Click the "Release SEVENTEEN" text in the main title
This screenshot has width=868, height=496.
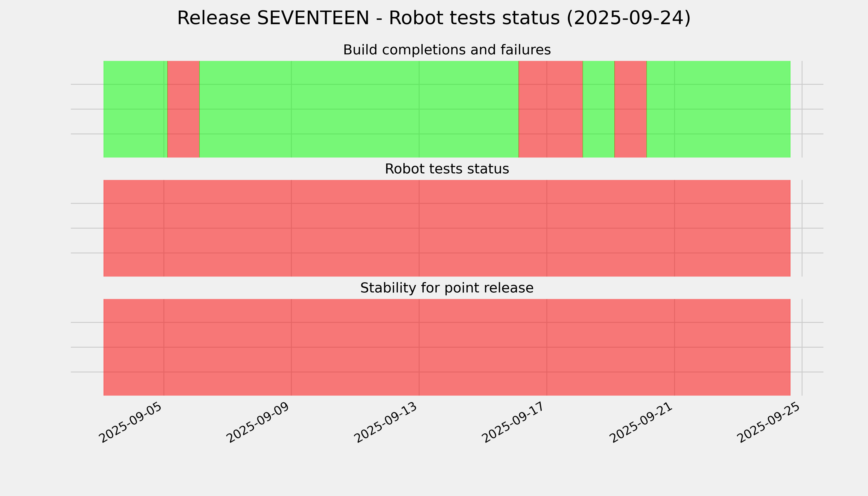point(273,18)
